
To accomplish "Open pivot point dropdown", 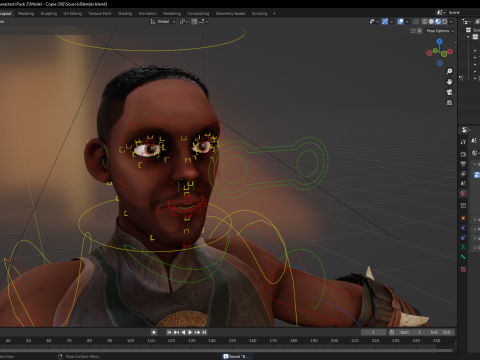I will tap(184, 21).
